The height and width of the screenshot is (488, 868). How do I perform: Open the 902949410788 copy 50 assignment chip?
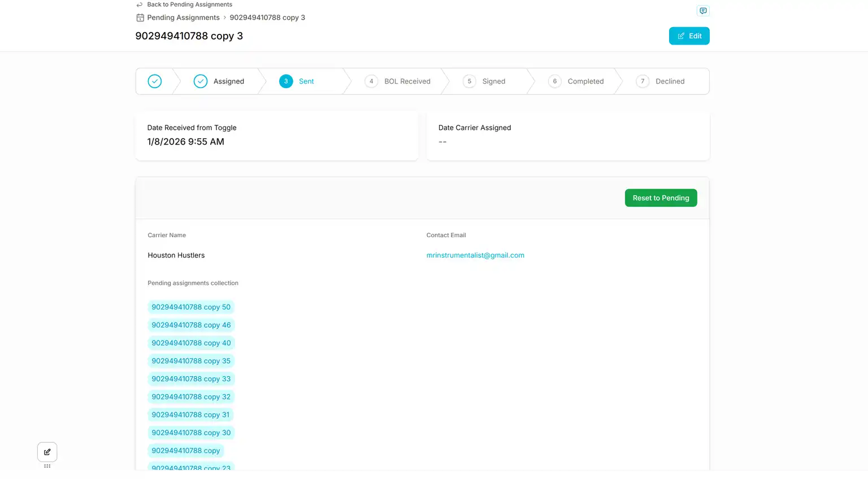tap(191, 307)
